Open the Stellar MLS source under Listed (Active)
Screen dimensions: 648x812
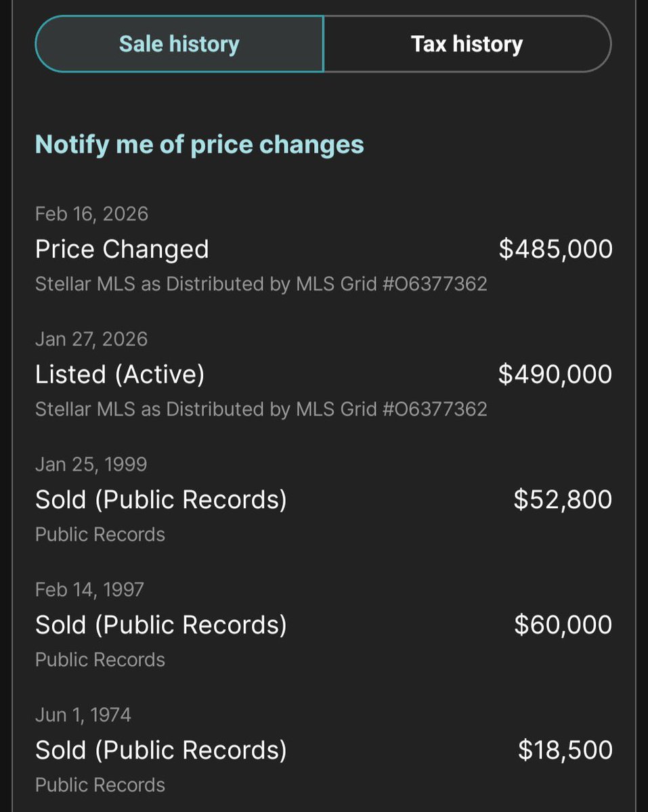pyautogui.click(x=261, y=409)
